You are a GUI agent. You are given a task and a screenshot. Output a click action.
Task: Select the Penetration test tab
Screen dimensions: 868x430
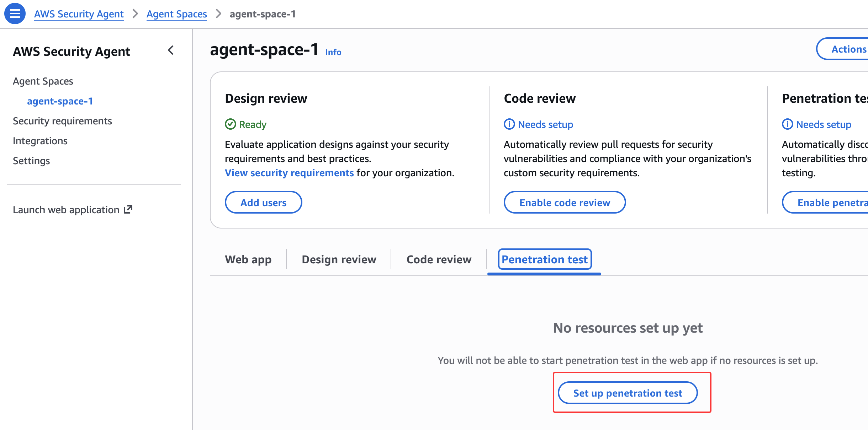544,259
